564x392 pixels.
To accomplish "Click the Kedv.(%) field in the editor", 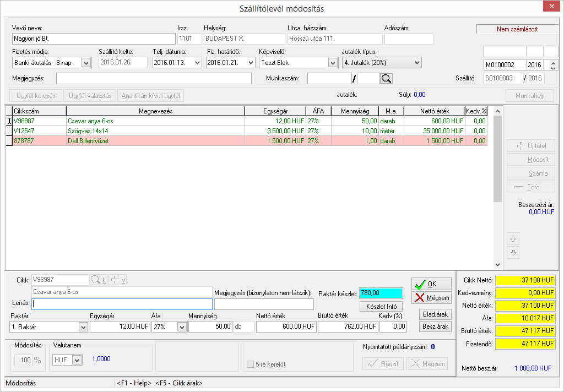I will point(393,326).
